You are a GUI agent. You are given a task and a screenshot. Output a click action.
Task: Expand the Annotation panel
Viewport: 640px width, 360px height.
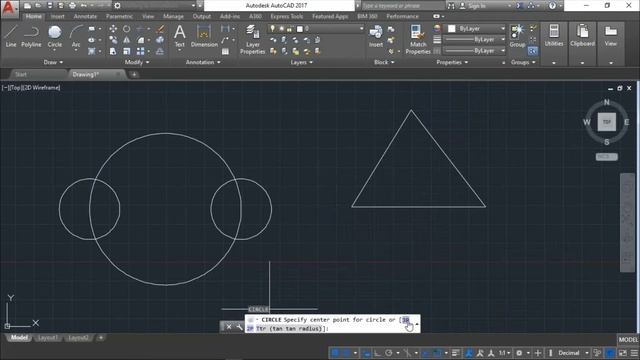coord(203,62)
